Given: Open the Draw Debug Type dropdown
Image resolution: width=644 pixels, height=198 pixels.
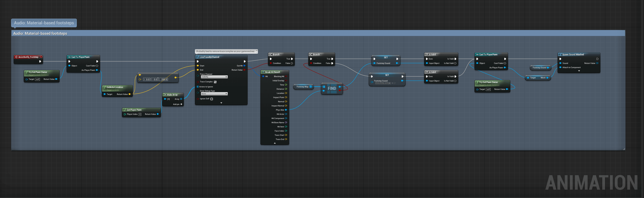Looking at the screenshot, I should [214, 93].
